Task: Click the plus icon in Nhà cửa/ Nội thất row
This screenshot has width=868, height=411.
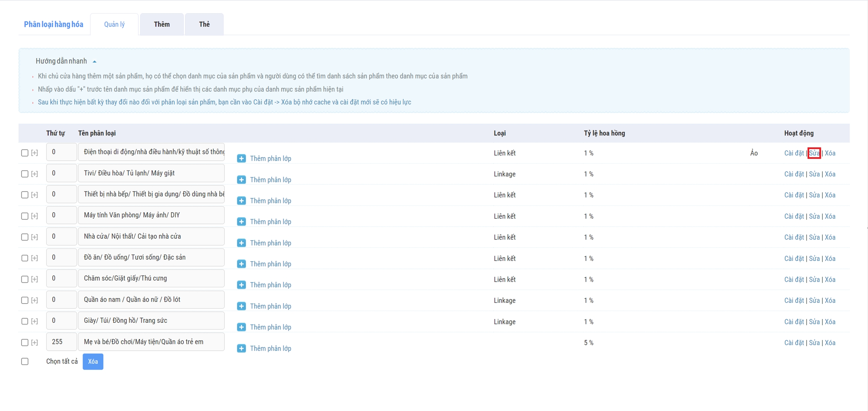Action: [x=241, y=243]
